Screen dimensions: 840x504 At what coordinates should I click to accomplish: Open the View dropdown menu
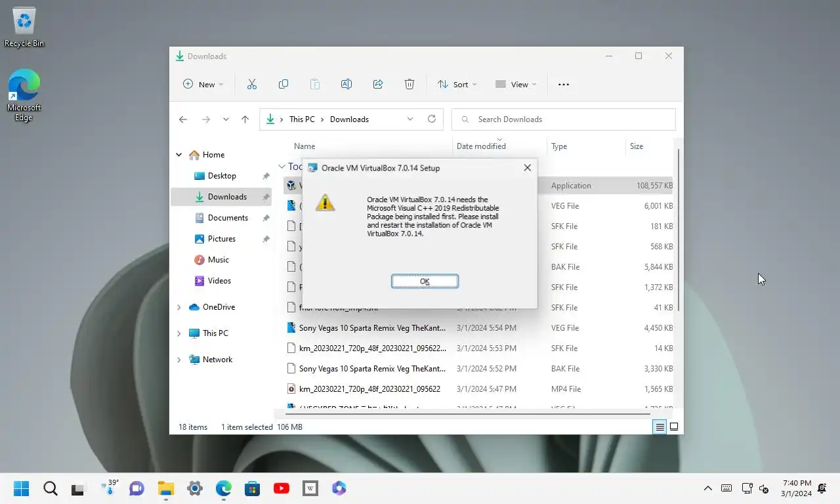coord(516,84)
